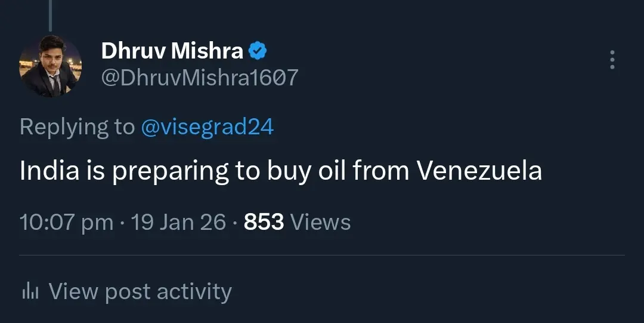644x323 pixels.
Task: Click the "Replying to" label
Action: pyautogui.click(x=78, y=127)
